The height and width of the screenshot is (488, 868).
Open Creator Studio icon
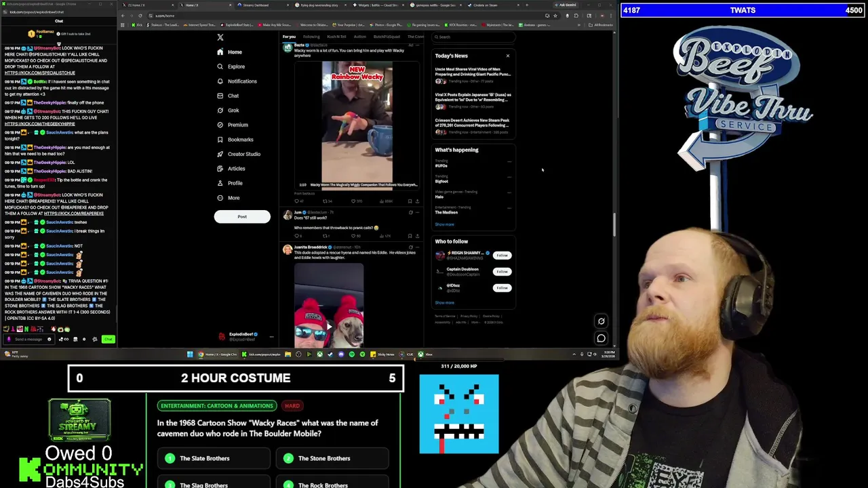220,154
